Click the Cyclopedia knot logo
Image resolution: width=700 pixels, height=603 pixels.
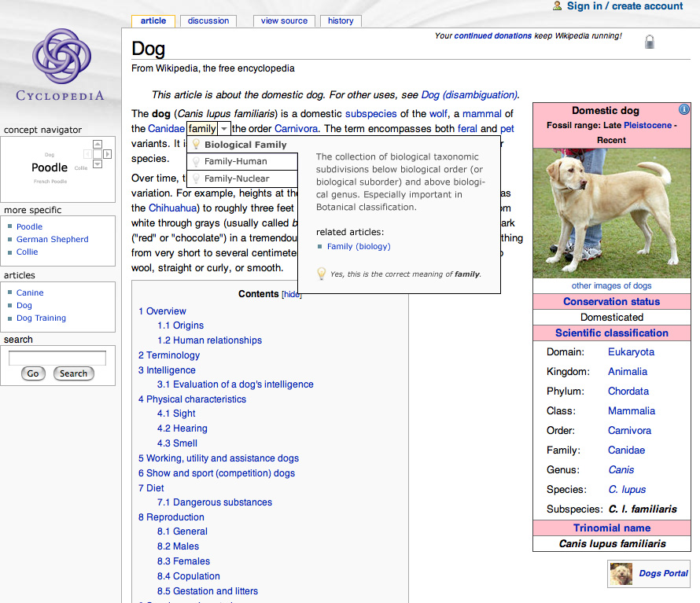point(61,57)
